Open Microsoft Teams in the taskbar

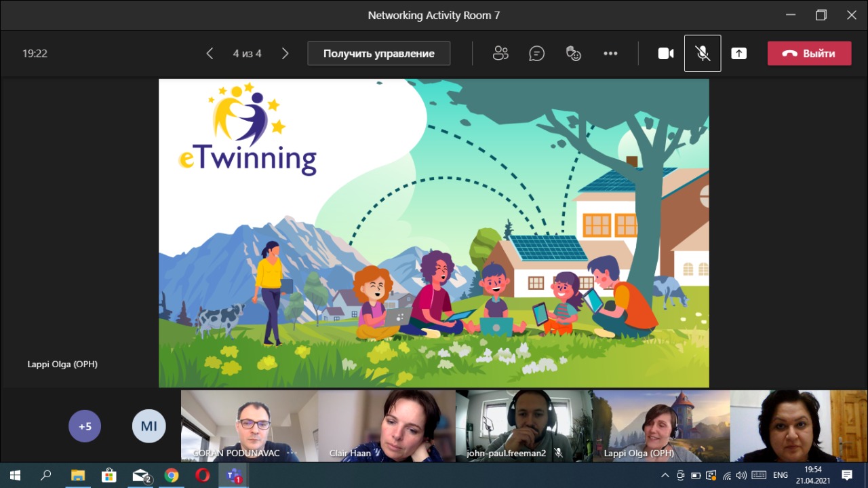pos(234,475)
